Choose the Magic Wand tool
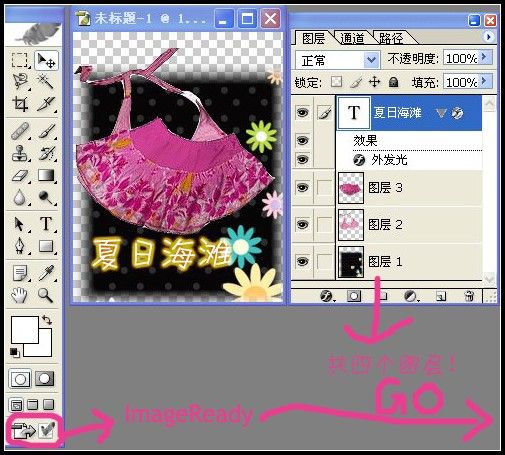The height and width of the screenshot is (455, 505). (46, 82)
